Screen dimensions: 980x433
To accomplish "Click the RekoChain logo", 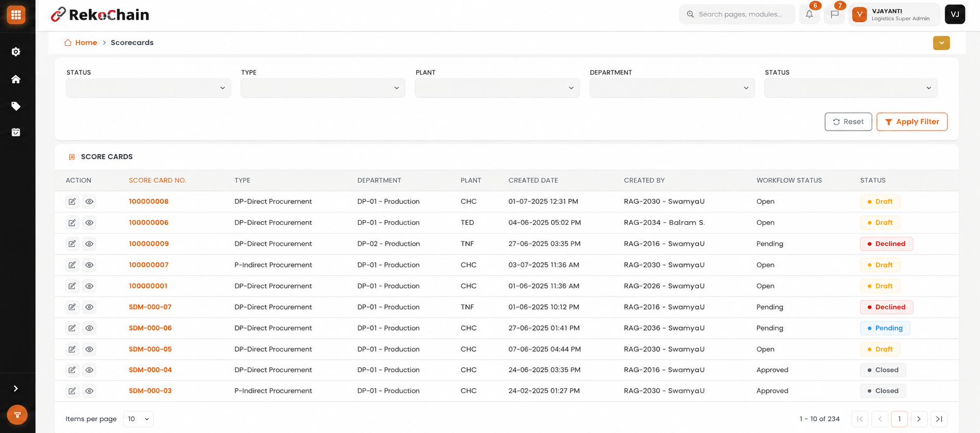I will click(x=100, y=15).
